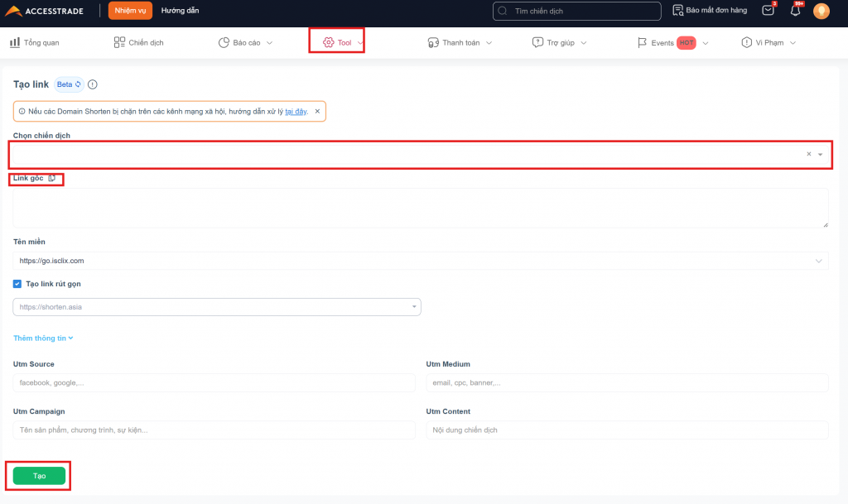Click the Báo cáo pie chart icon

pyautogui.click(x=224, y=42)
